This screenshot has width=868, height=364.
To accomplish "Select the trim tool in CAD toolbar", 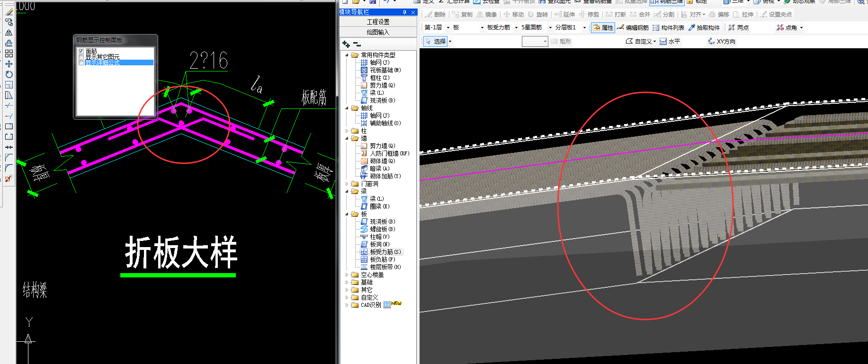I will pos(9,106).
